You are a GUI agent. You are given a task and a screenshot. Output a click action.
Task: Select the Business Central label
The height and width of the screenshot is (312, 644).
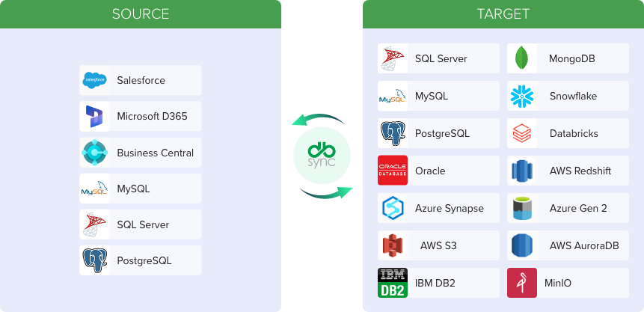156,153
